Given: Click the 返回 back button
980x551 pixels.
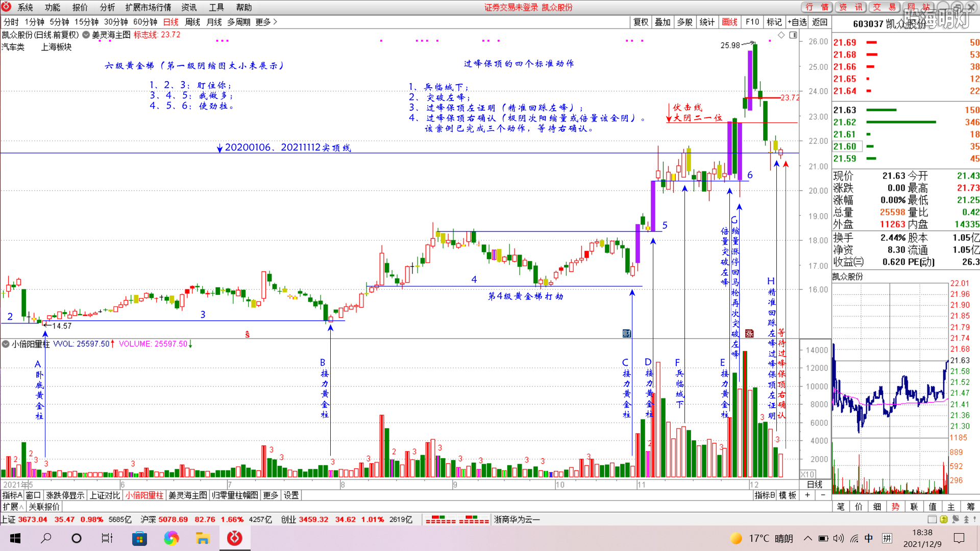Looking at the screenshot, I should coord(820,22).
